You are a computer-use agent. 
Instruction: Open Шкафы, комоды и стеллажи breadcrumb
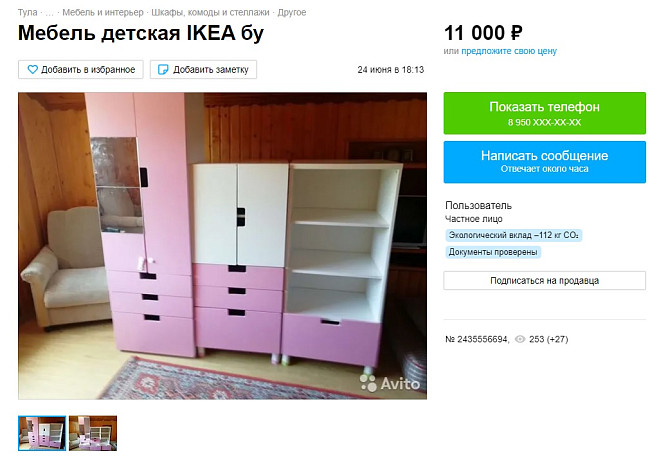pos(210,12)
